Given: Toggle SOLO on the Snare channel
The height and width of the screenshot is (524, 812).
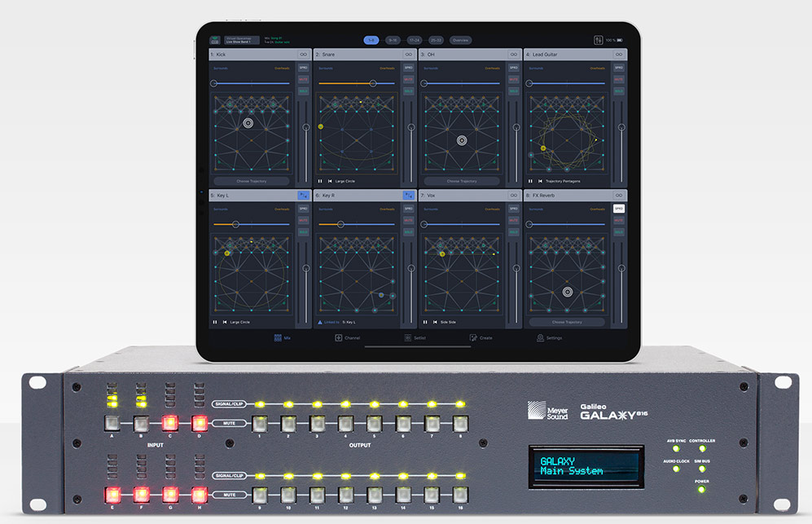Looking at the screenshot, I should pos(409,91).
